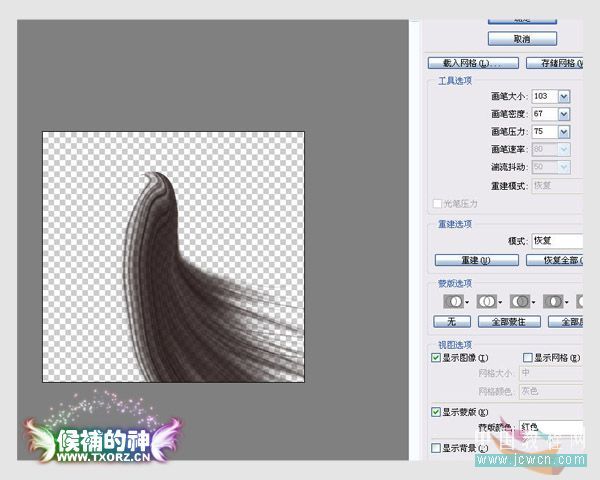
Task: Click the 画笔密度 label
Action: [508, 114]
